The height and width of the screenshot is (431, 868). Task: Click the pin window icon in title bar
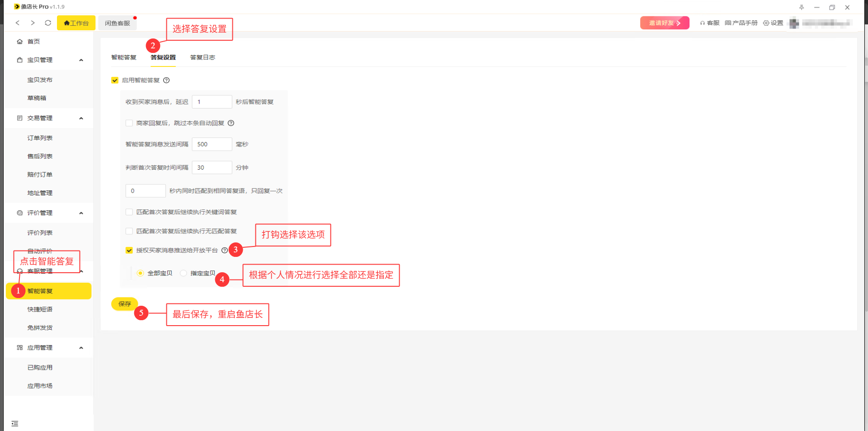point(802,7)
